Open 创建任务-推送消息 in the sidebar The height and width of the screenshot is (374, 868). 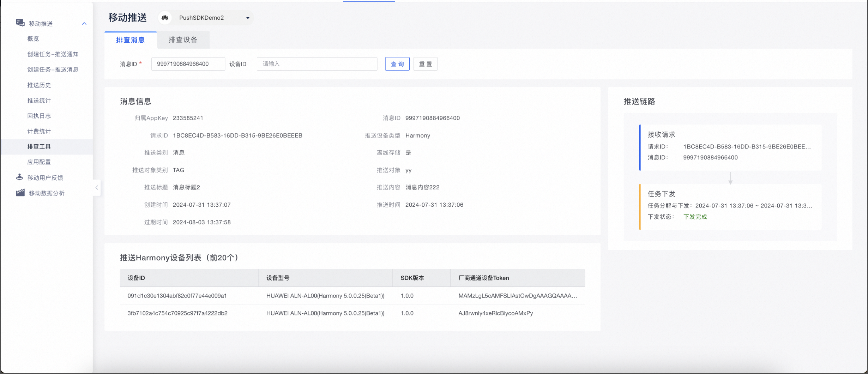[53, 70]
